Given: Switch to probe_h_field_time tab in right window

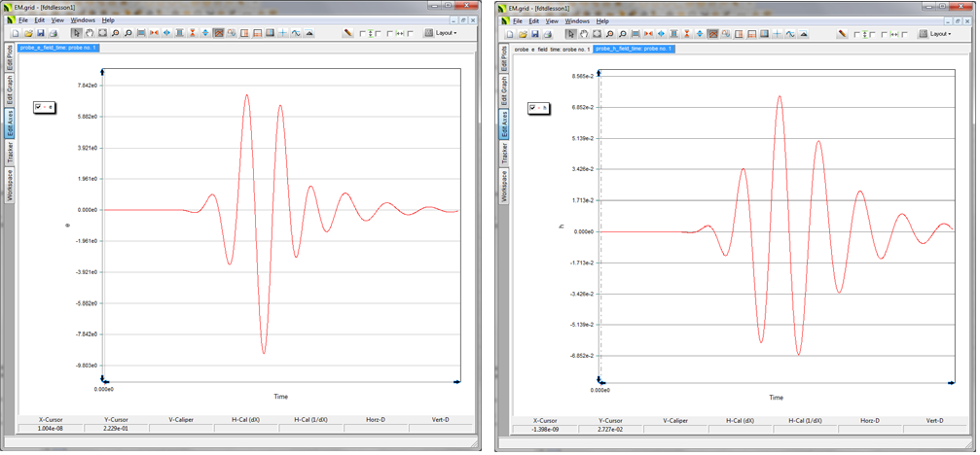Looking at the screenshot, I should (x=634, y=48).
